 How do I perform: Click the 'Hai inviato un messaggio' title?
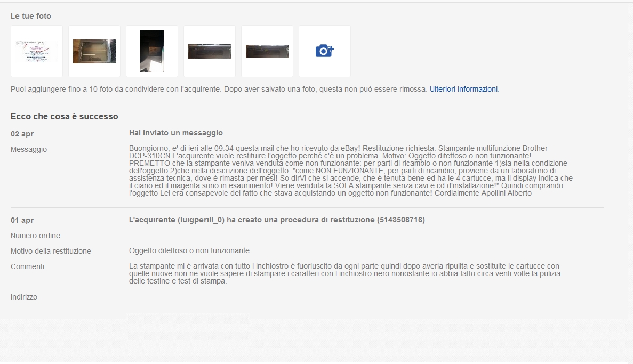pos(175,133)
